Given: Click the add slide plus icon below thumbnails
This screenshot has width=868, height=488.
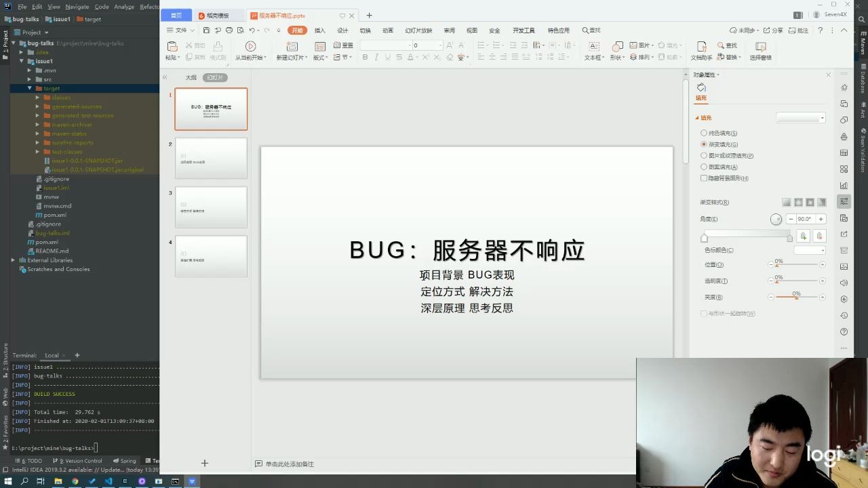Looking at the screenshot, I should tap(204, 463).
